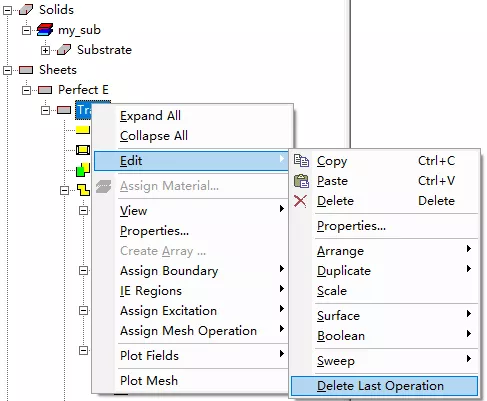Click the solid yellow rectangle operation icon
The image size is (487, 401).
pos(83,130)
